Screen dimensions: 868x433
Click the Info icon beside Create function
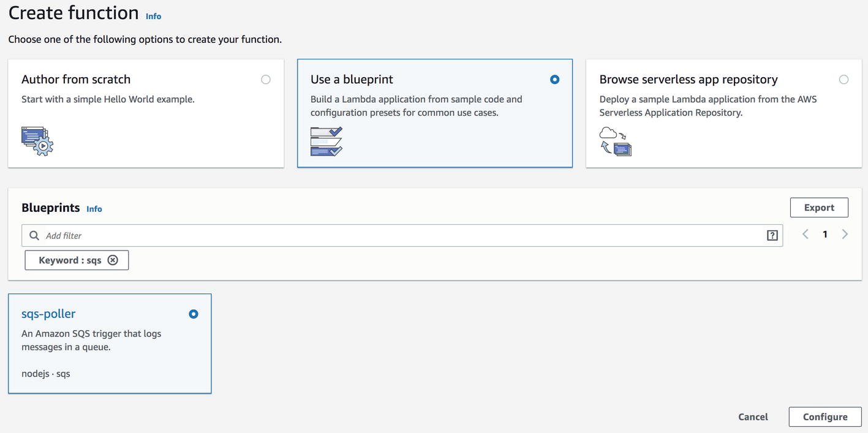153,17
